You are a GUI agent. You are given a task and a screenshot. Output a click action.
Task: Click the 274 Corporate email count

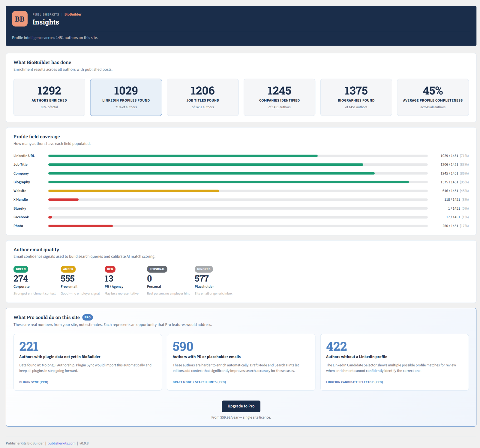[21, 279]
